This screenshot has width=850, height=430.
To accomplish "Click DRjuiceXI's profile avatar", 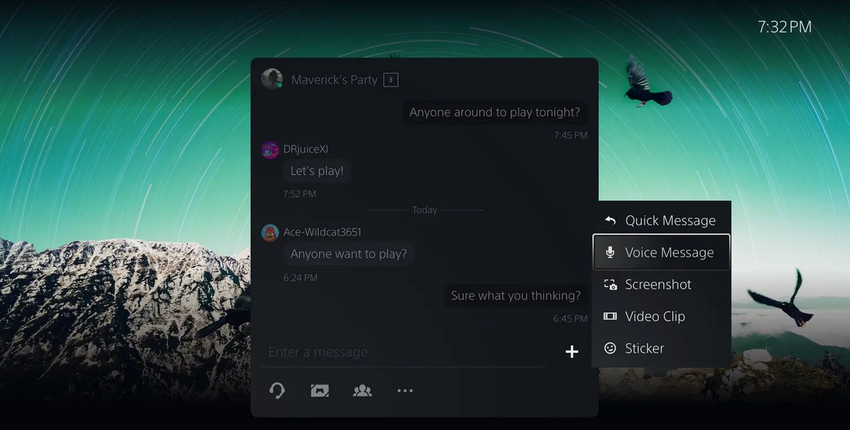I will coord(270,149).
